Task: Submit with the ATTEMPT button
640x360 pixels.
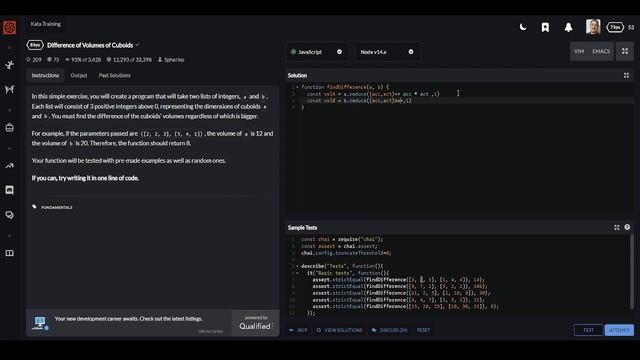Action: pos(619,330)
